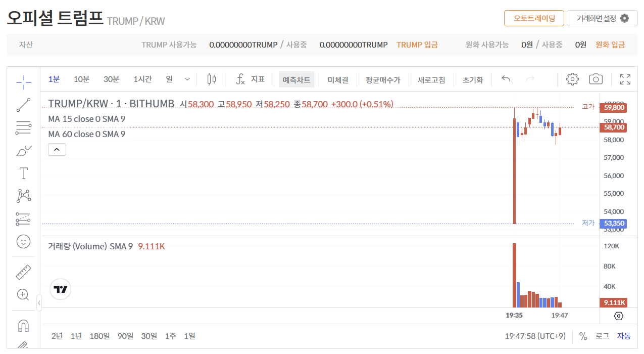
Task: Set chart range to 30일
Action: point(149,336)
